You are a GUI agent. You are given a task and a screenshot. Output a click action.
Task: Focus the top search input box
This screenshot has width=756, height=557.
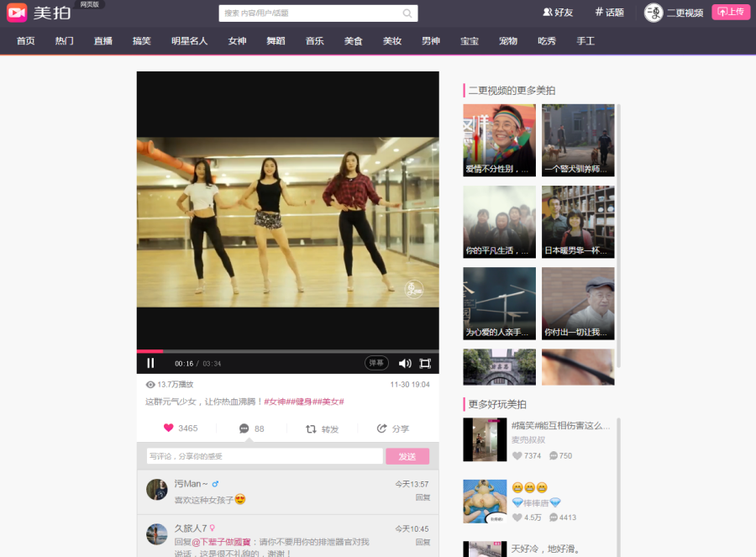tap(318, 13)
